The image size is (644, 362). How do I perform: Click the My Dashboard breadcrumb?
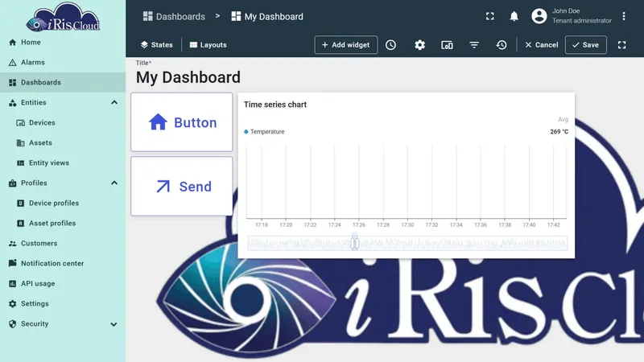[x=267, y=16]
